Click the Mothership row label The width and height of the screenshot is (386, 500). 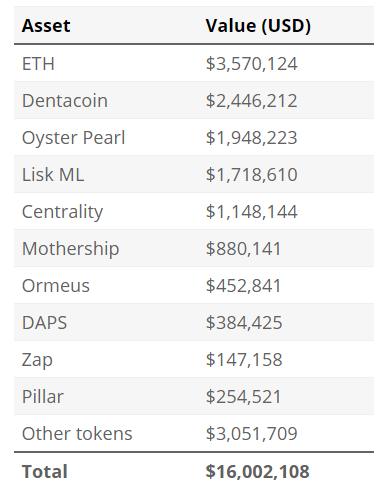click(70, 249)
